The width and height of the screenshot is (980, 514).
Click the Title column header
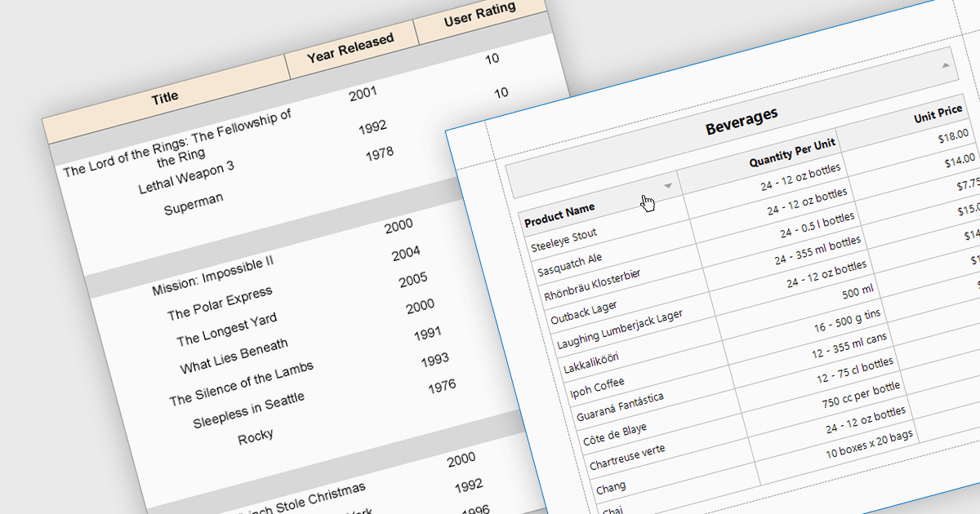click(164, 98)
